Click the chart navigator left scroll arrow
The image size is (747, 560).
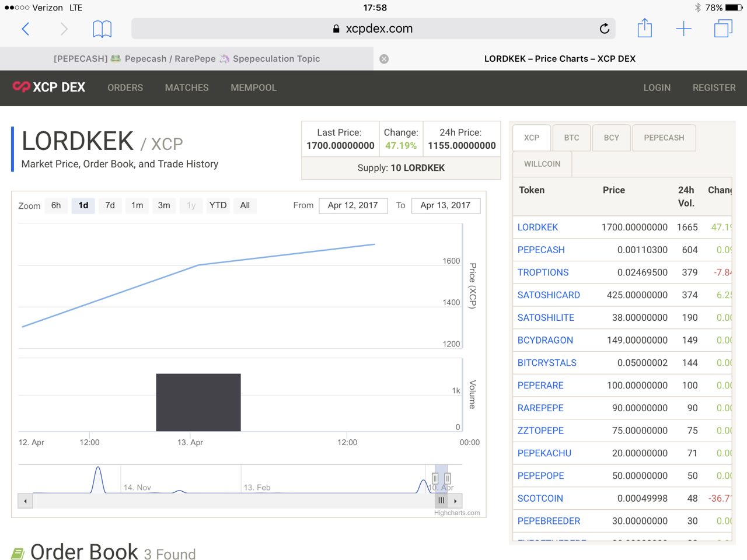25,501
